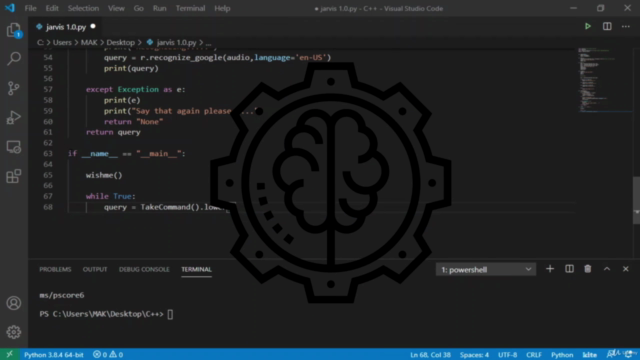Image resolution: width=640 pixels, height=360 pixels.
Task: Click the code minimap overview
Action: (x=604, y=80)
